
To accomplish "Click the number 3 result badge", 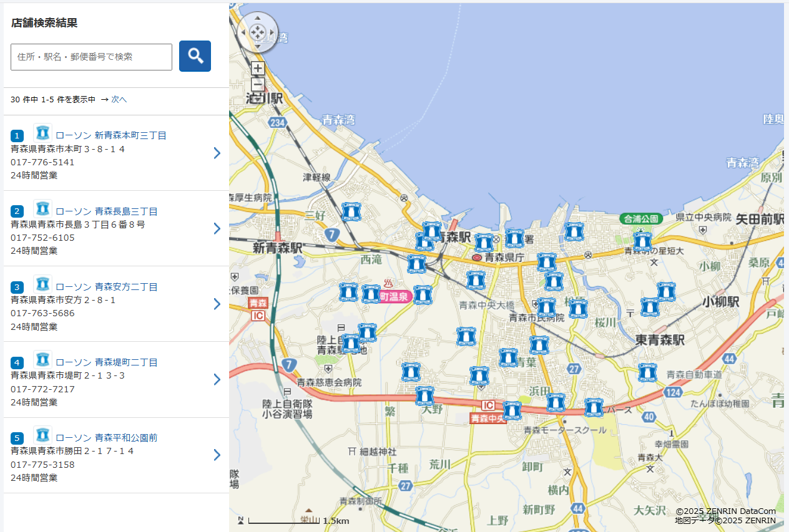I will [x=17, y=287].
